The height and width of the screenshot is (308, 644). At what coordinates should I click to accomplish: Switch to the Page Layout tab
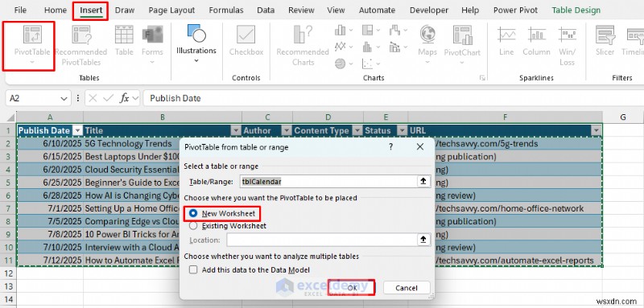(171, 10)
